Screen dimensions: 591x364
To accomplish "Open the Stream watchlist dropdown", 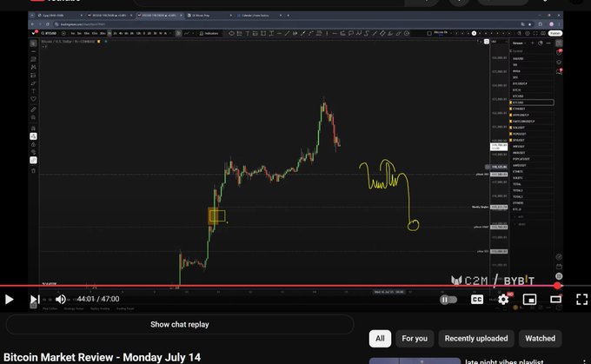I will [x=519, y=43].
